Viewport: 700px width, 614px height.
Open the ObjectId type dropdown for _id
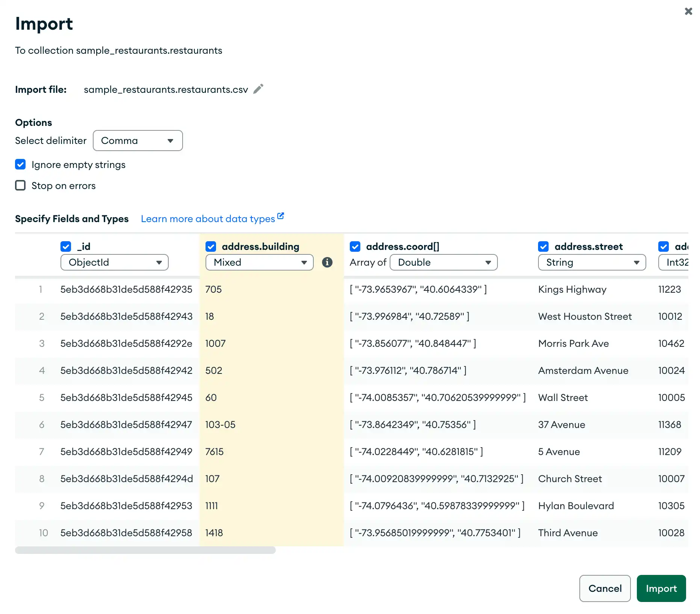[x=114, y=262]
